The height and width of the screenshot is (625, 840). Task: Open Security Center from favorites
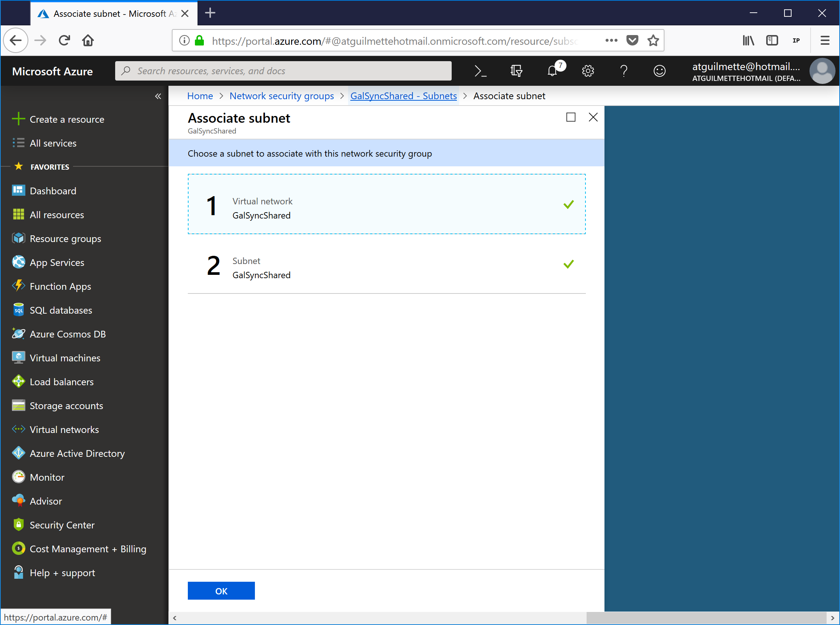coord(62,525)
